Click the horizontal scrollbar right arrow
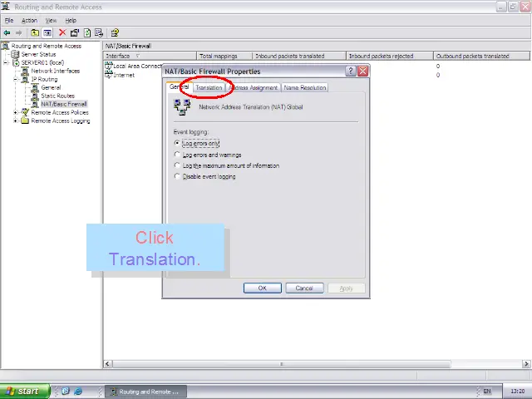Screen dimensions: 532x399 pos(526,364)
